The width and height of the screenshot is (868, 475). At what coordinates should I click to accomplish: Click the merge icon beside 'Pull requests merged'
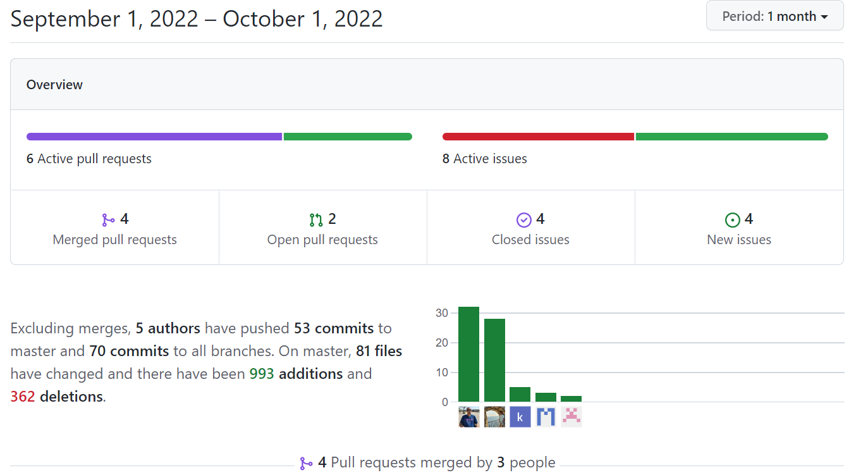pyautogui.click(x=307, y=463)
